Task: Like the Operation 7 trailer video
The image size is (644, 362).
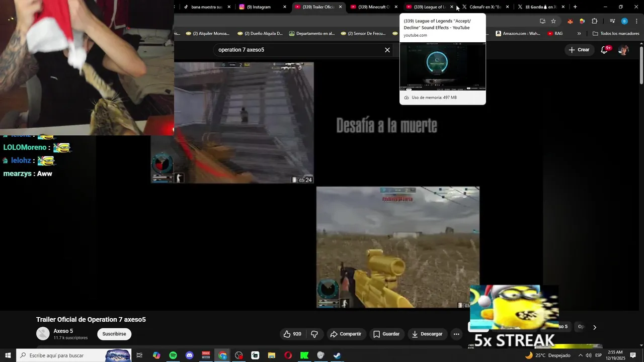Action: (292, 334)
